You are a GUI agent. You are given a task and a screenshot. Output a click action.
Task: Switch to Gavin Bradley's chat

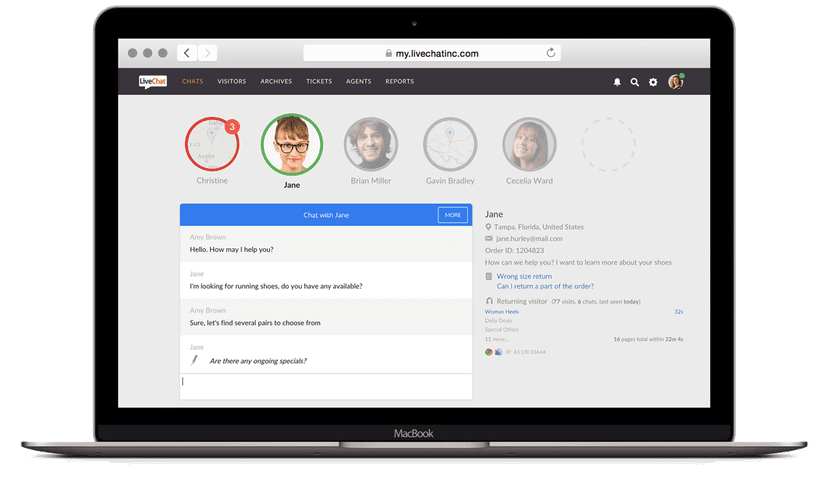(x=450, y=144)
